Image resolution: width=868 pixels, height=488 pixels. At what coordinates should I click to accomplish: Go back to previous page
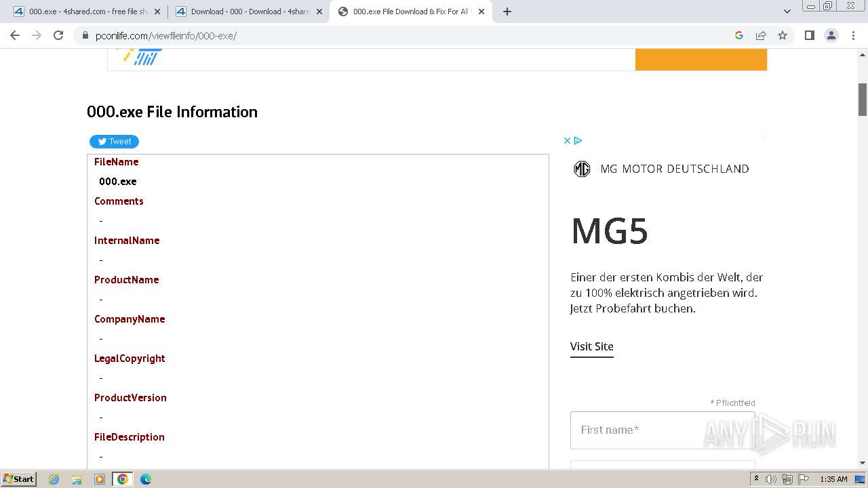pyautogui.click(x=15, y=35)
